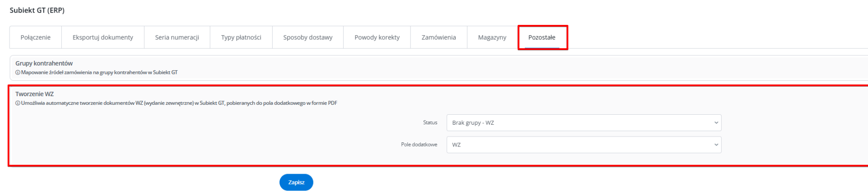868x195 pixels.
Task: Go to the Typy płatności tab
Action: coord(241,37)
